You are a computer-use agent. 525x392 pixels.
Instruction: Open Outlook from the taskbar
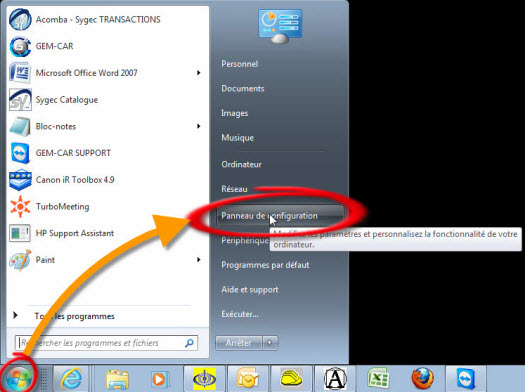[248, 379]
